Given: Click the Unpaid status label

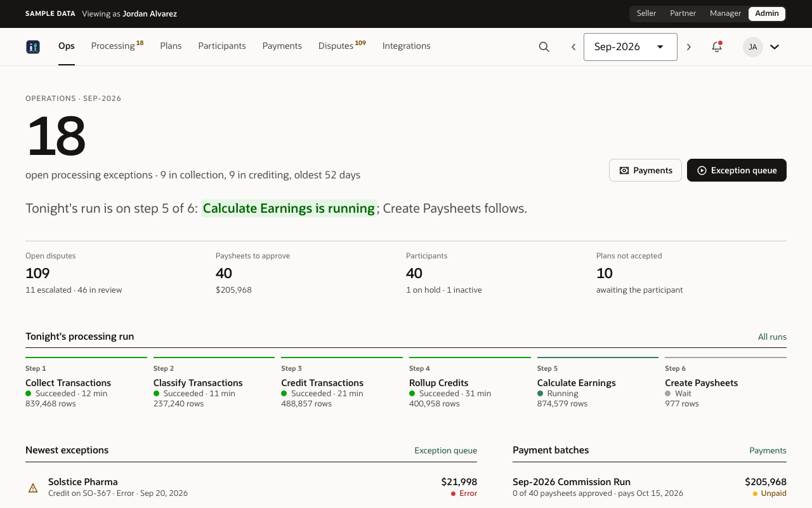Looking at the screenshot, I should [769, 493].
